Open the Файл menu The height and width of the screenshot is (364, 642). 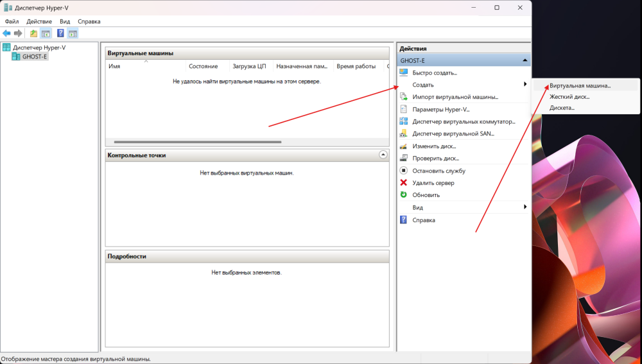[12, 21]
